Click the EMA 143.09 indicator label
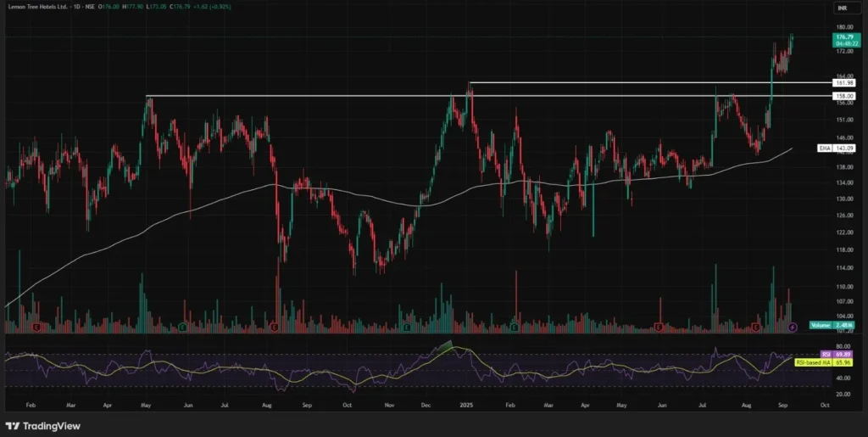This screenshot has height=437, width=868. pyautogui.click(x=837, y=148)
